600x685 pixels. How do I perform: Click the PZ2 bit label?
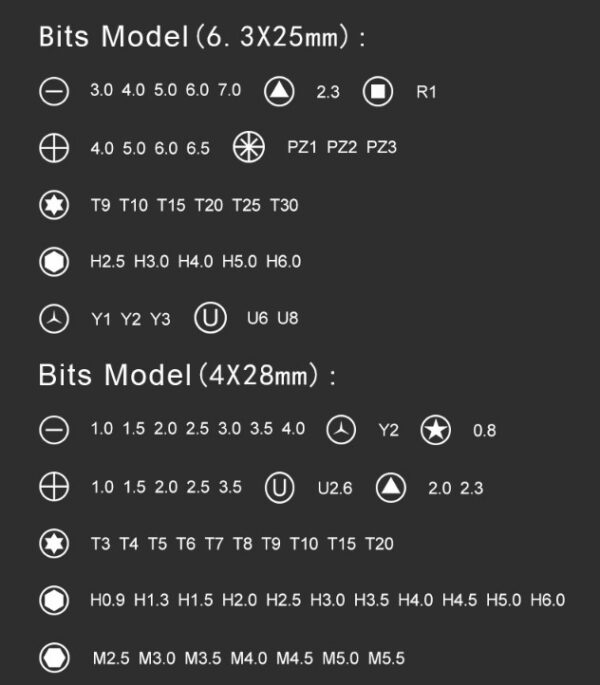tap(342, 148)
